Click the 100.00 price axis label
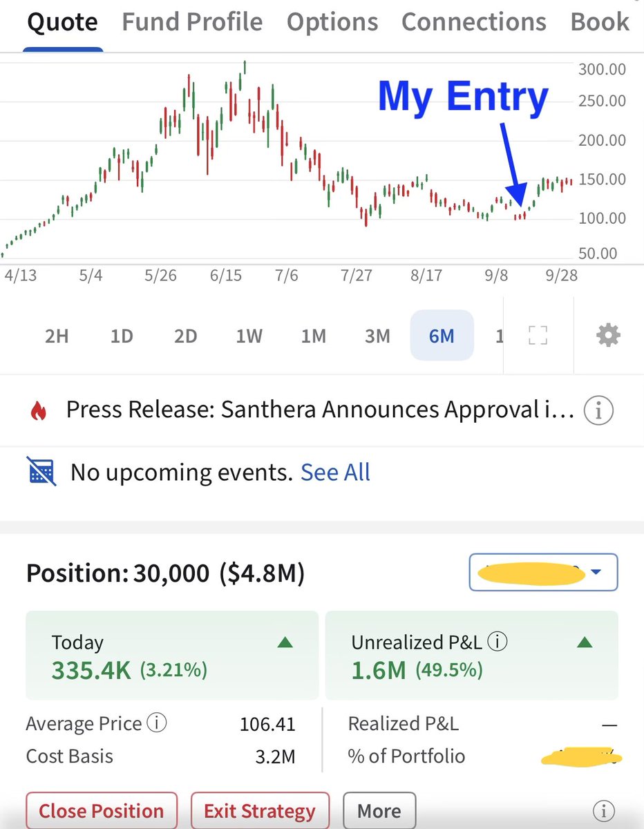This screenshot has height=829, width=644. [x=602, y=219]
